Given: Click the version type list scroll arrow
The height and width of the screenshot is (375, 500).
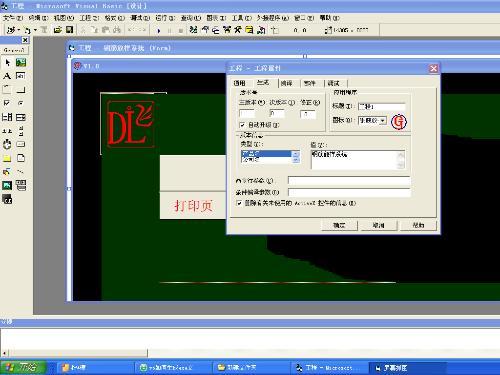Looking at the screenshot, I should 296,154.
